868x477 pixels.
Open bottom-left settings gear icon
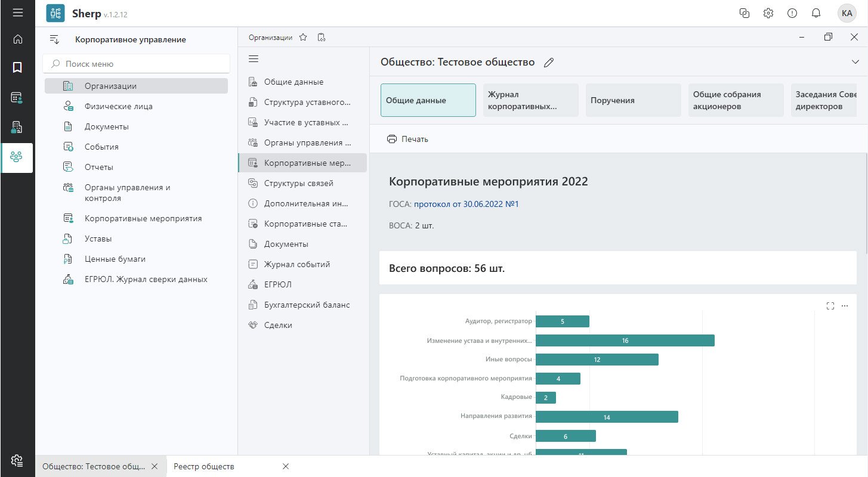coord(17,460)
